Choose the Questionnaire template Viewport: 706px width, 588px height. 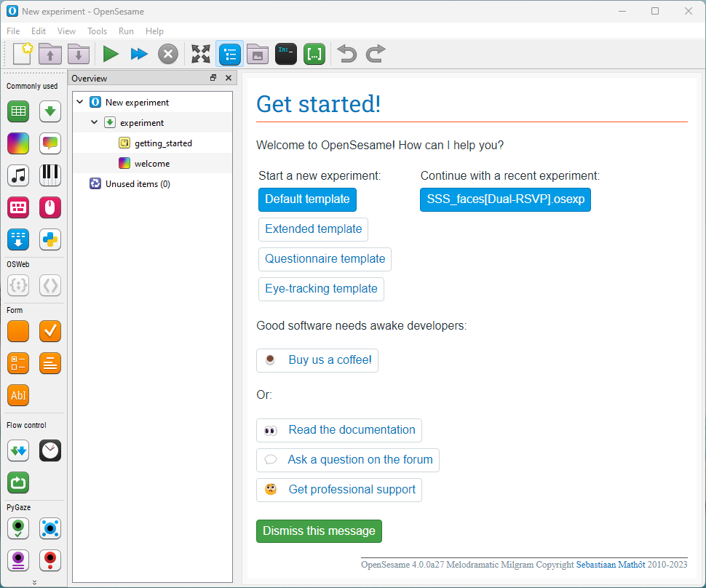click(x=325, y=259)
